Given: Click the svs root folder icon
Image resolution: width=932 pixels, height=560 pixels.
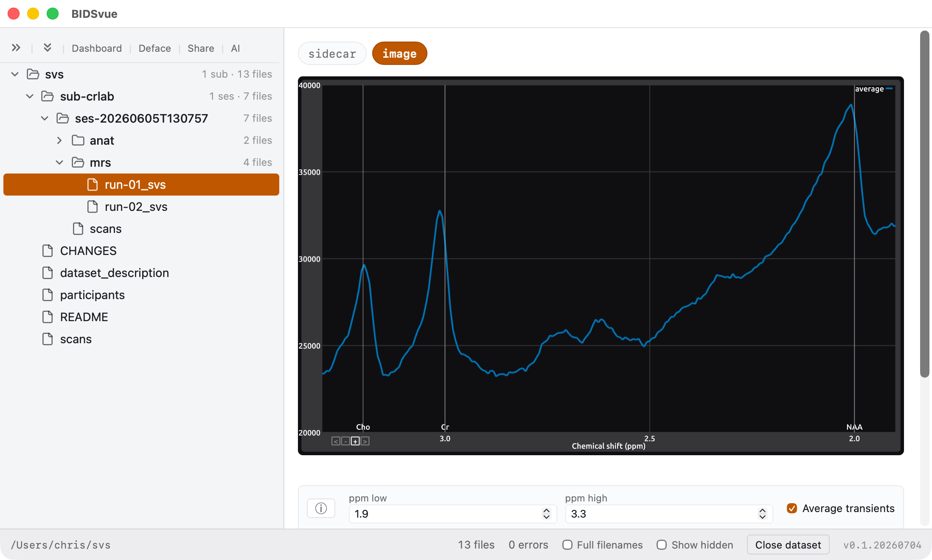Looking at the screenshot, I should (33, 74).
